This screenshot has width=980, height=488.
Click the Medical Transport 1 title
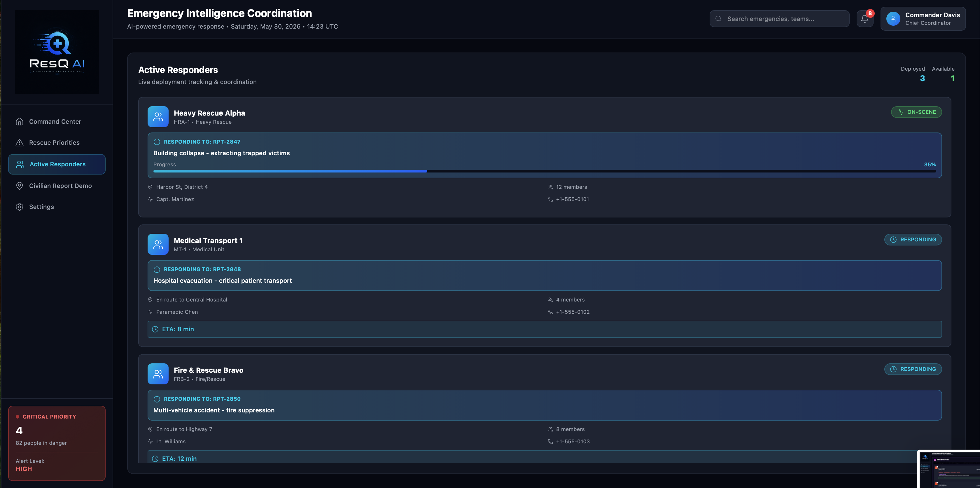208,240
